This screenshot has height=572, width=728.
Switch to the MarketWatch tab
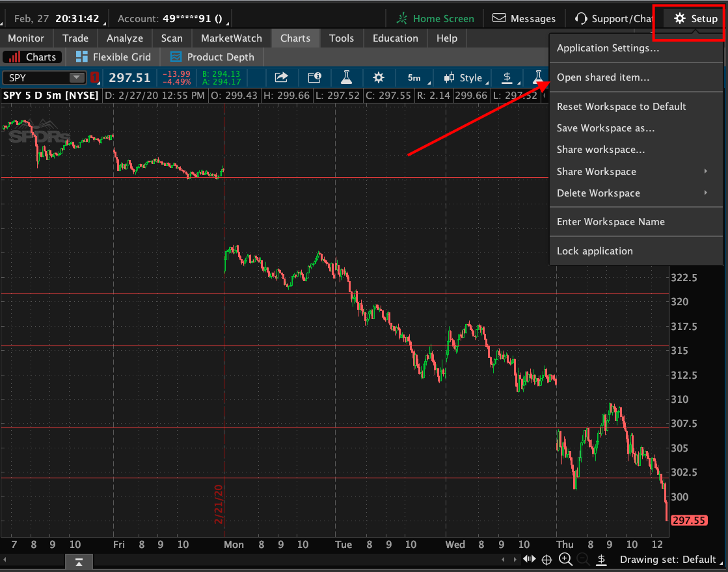231,38
